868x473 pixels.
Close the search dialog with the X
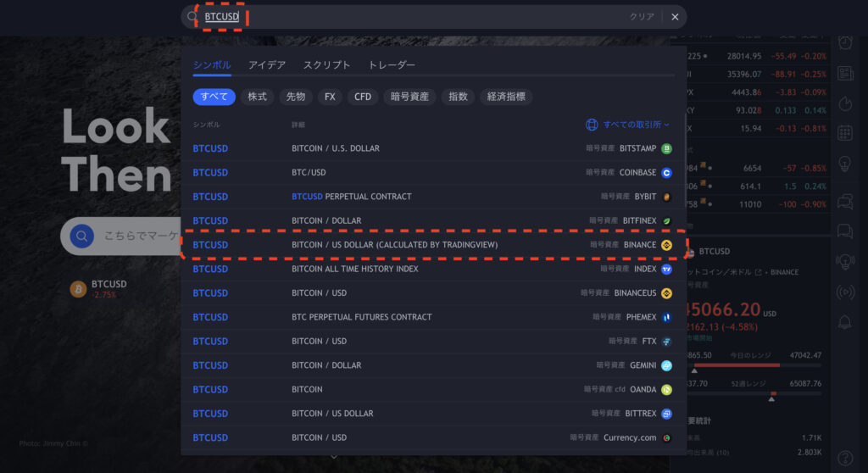click(675, 17)
